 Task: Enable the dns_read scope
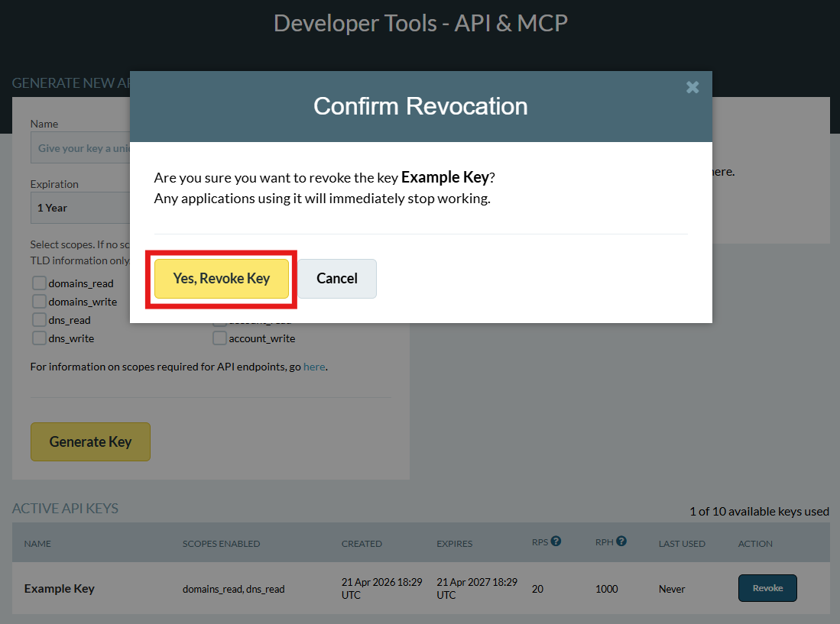(39, 320)
